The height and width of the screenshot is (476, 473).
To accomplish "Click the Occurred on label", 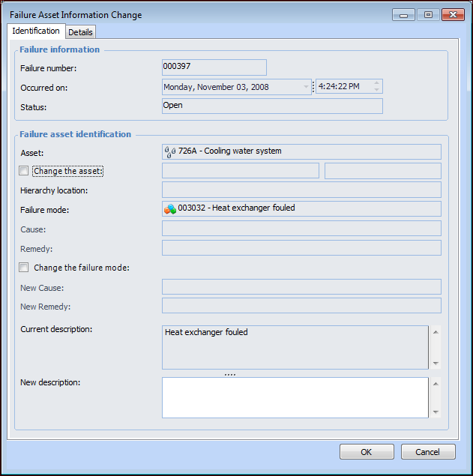I will click(44, 88).
